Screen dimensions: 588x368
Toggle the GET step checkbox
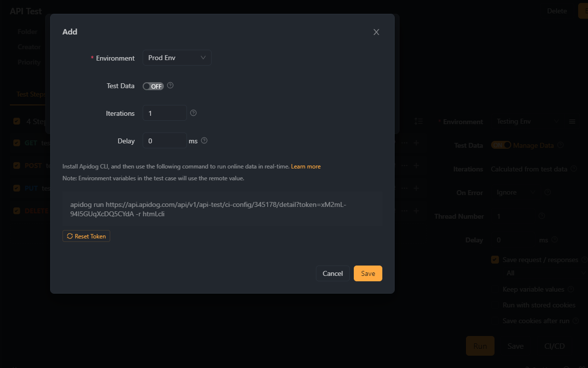(17, 143)
